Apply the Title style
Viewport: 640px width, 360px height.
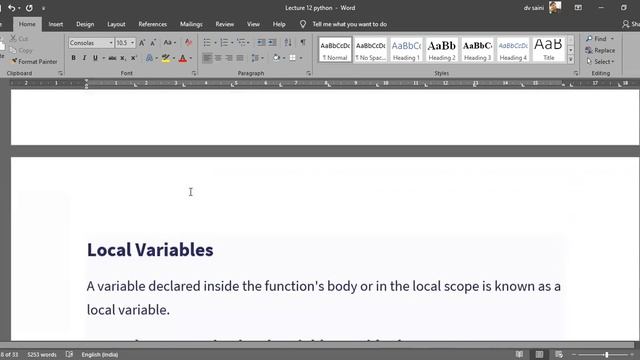tap(549, 50)
